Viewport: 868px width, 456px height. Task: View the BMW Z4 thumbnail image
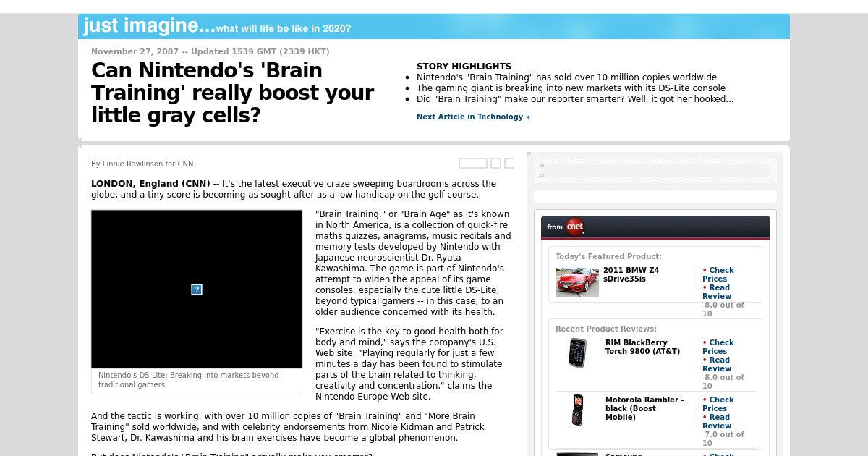tap(577, 282)
